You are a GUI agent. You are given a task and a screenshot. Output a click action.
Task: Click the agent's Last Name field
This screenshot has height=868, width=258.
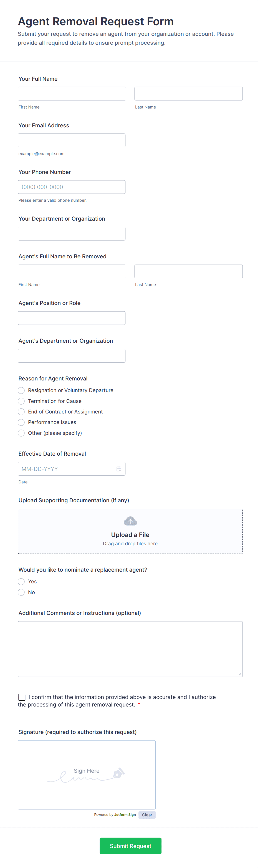click(x=188, y=271)
